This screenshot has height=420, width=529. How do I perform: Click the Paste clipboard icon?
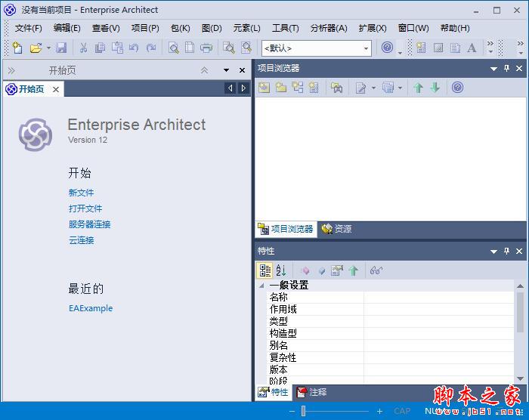117,48
